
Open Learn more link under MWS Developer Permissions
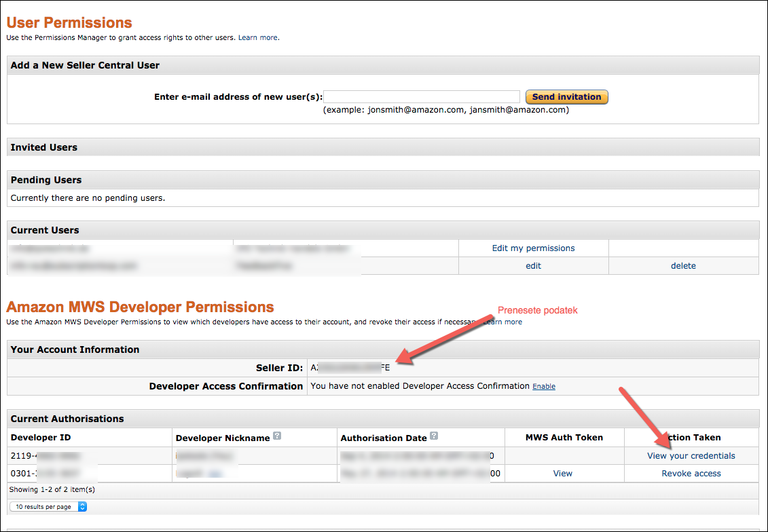[x=503, y=322]
